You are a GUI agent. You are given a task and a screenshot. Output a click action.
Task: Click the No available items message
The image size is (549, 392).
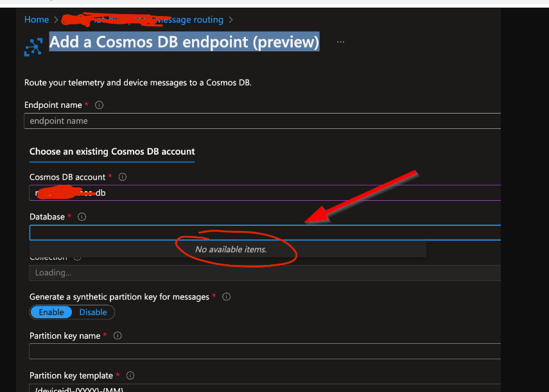click(x=231, y=250)
